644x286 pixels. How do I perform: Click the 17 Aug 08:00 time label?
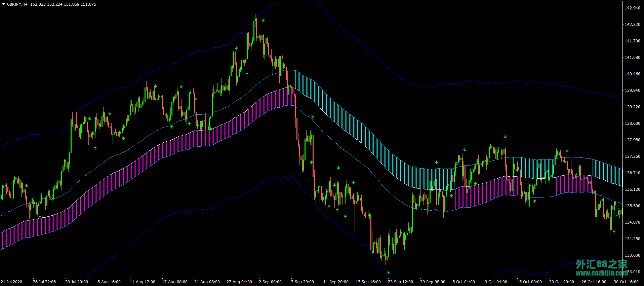tap(175, 282)
